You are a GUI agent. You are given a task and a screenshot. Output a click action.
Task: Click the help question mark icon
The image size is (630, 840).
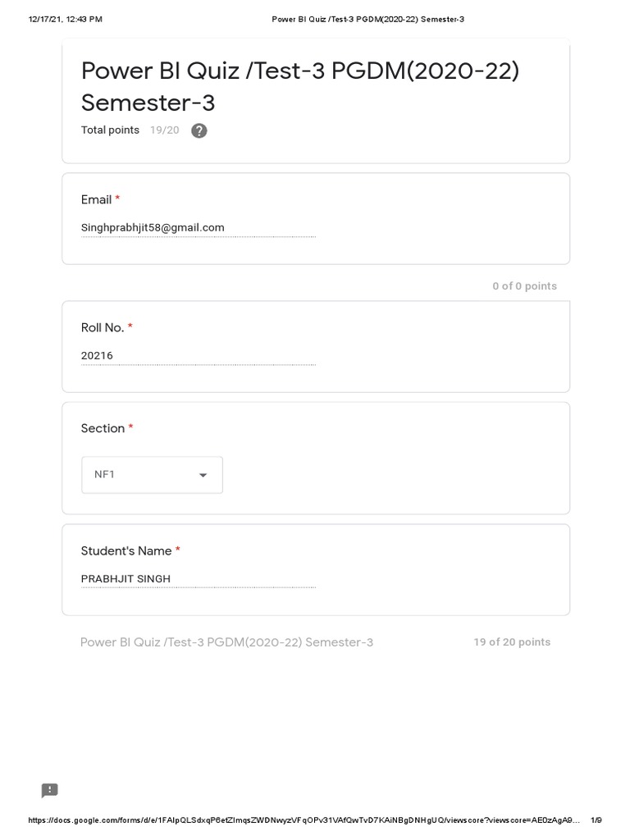click(x=199, y=130)
